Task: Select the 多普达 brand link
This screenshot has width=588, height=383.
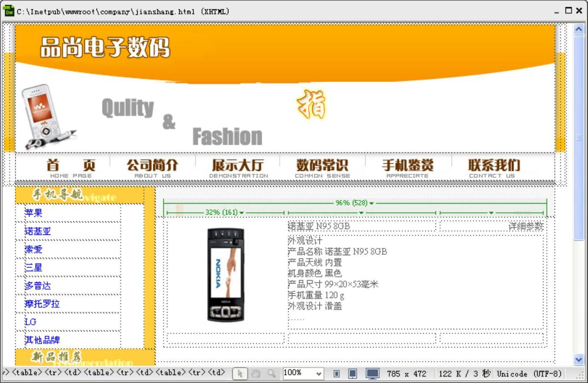Action: coord(38,286)
